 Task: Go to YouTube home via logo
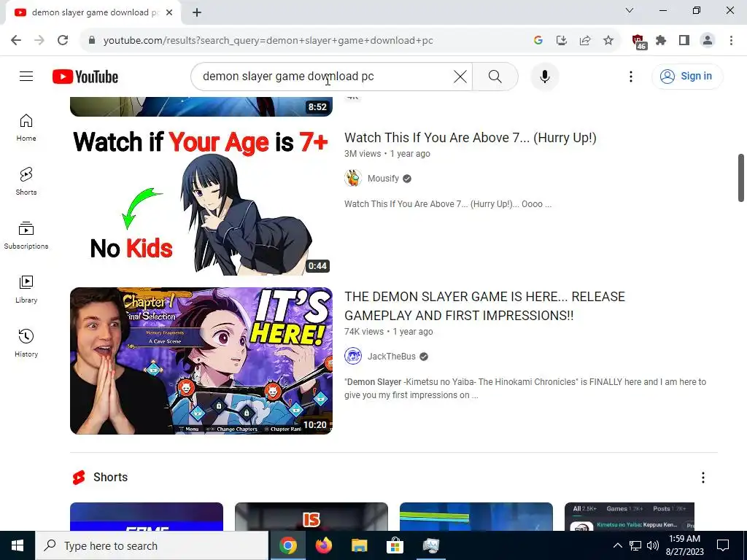pos(85,77)
